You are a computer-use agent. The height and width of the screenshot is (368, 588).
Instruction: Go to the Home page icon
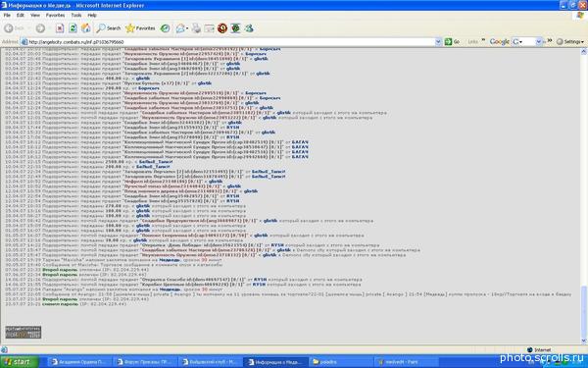(x=86, y=28)
